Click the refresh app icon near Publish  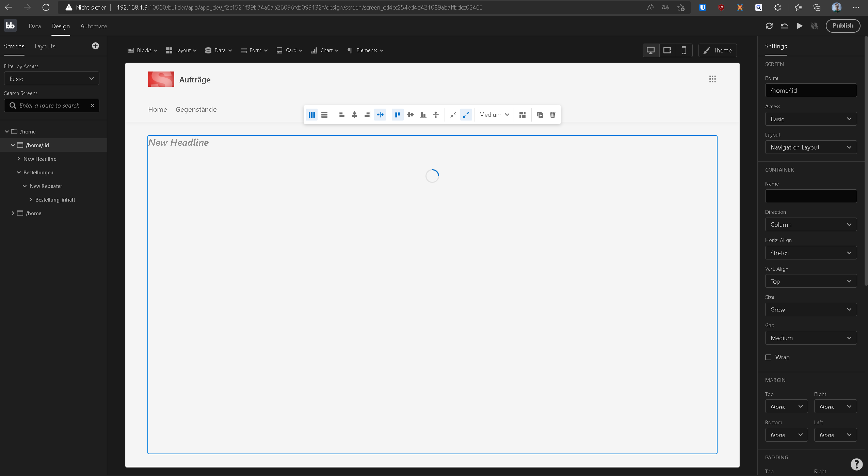pos(769,26)
